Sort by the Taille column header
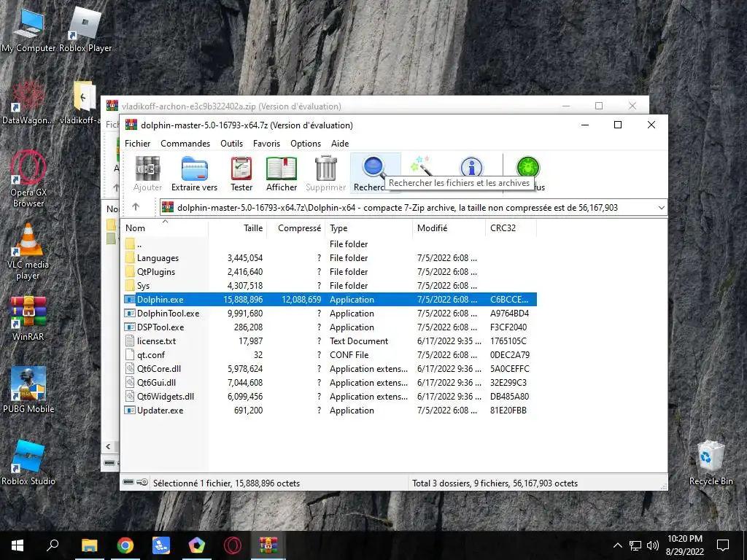Image resolution: width=747 pixels, height=560 pixels. click(x=237, y=228)
